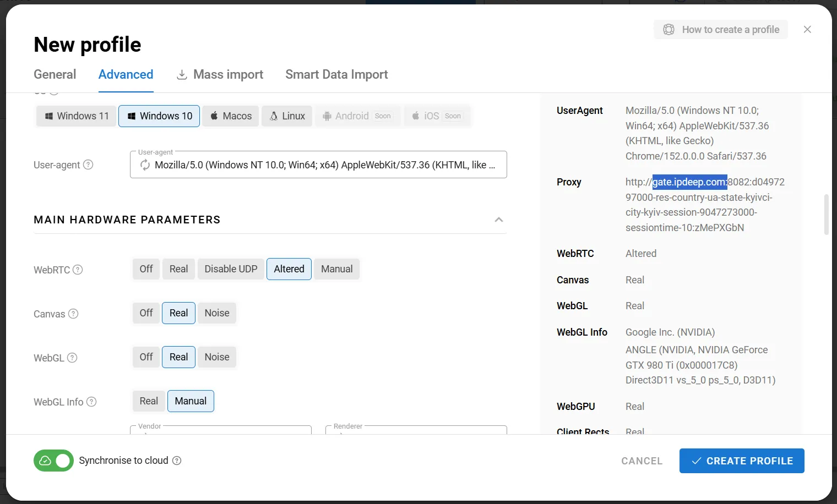The image size is (837, 504).
Task: Click the Canvas help question mark icon
Action: tap(73, 314)
